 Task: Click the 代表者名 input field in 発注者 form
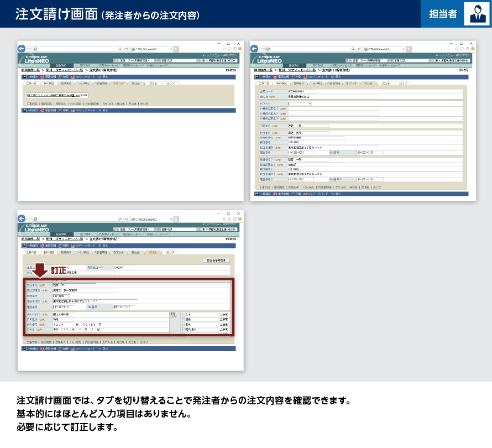click(308, 126)
